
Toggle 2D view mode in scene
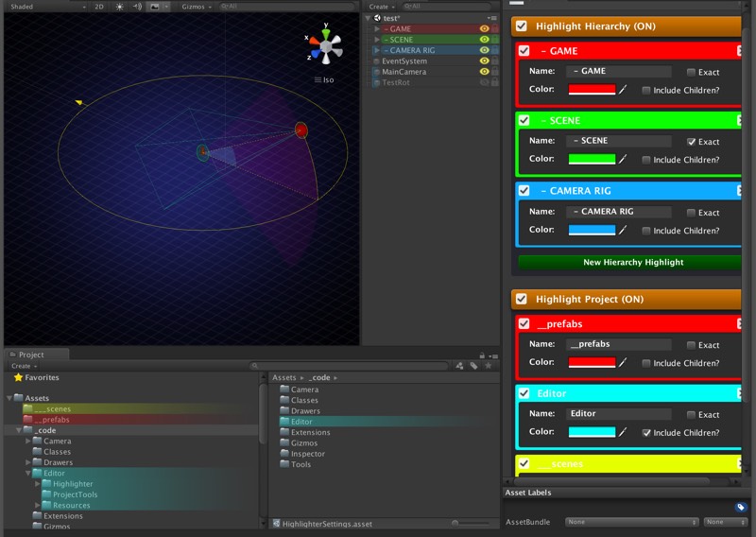pyautogui.click(x=99, y=7)
